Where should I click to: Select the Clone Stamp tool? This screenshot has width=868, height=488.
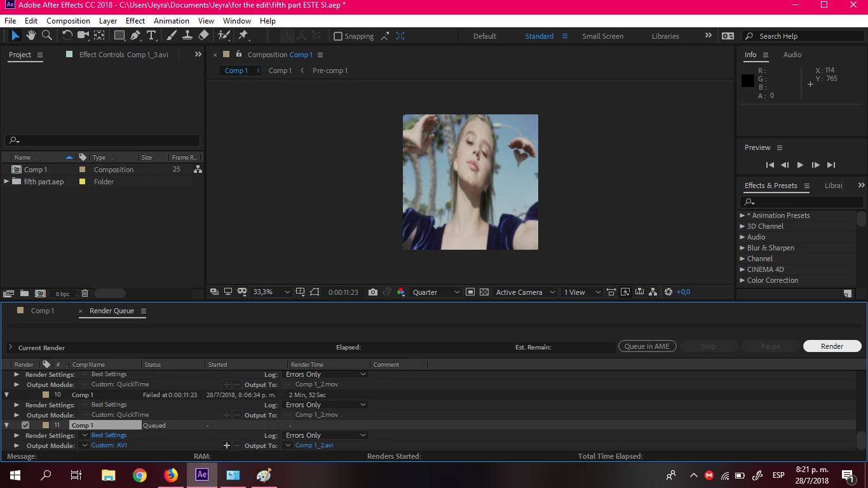tap(187, 36)
